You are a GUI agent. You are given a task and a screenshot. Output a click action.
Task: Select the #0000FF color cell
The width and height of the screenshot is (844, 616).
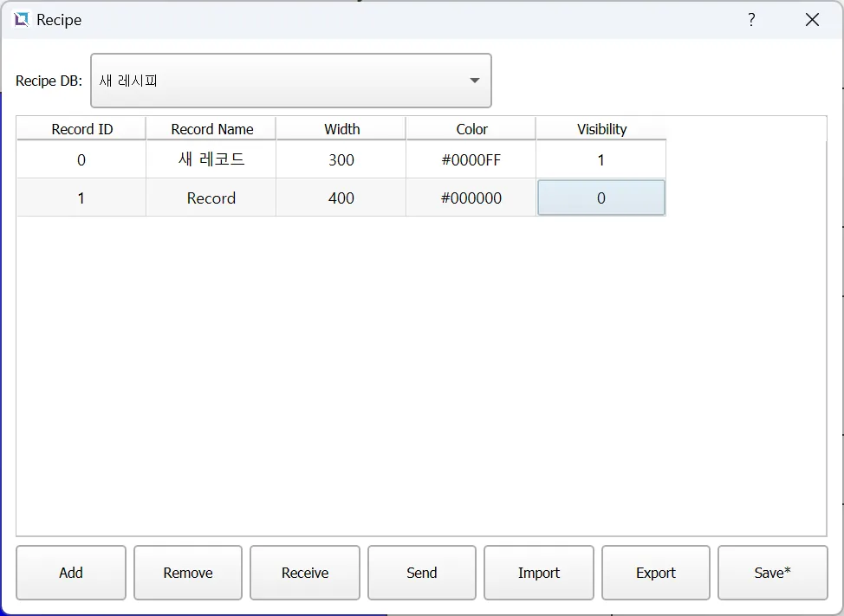click(471, 160)
